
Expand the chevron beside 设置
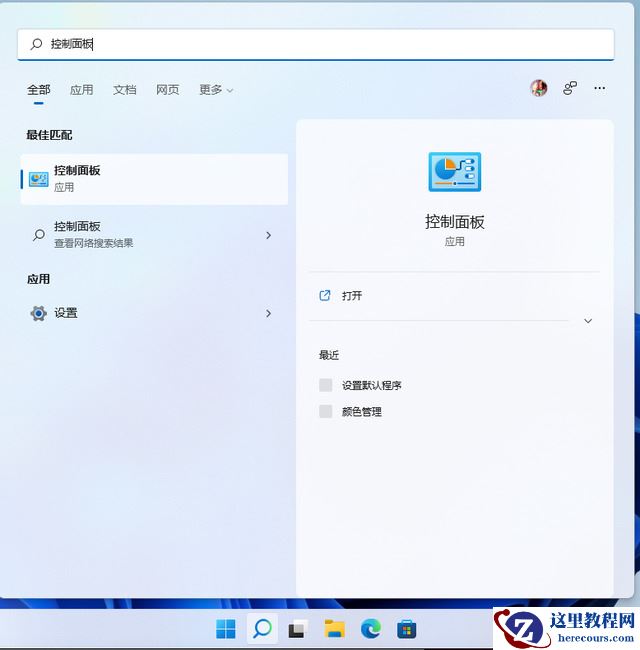[269, 313]
